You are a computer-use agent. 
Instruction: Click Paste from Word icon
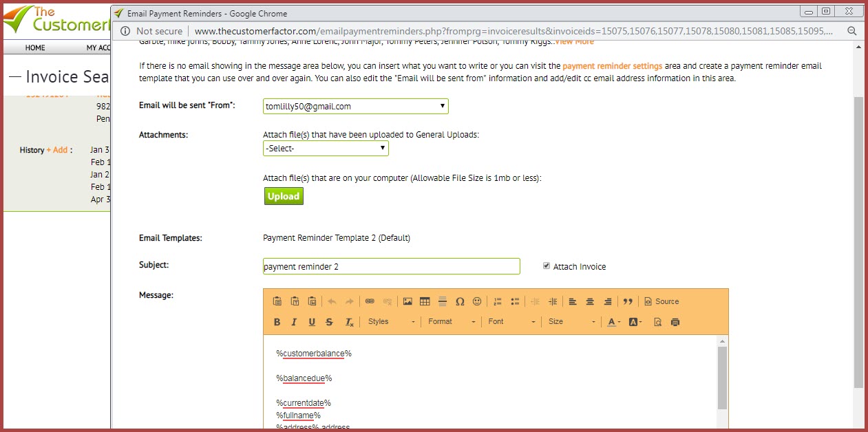[x=312, y=301]
